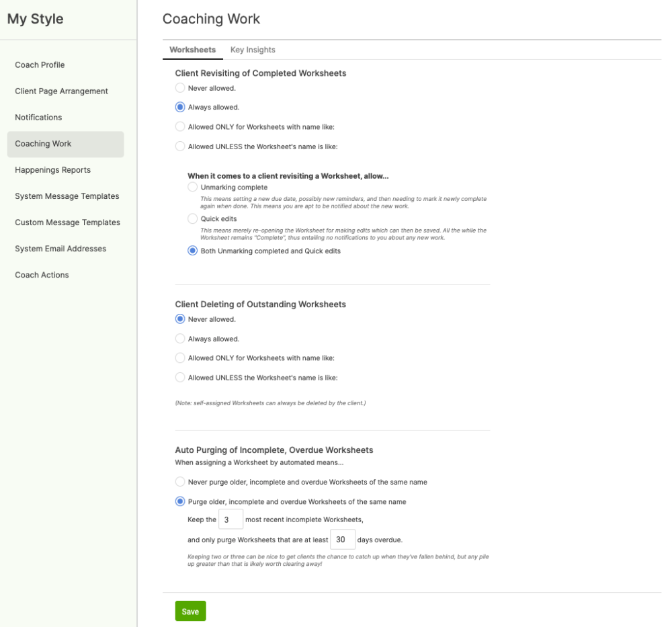Select 'Always allowed' for client deleting worksheets
This screenshot has height=627, width=672.
(x=180, y=339)
